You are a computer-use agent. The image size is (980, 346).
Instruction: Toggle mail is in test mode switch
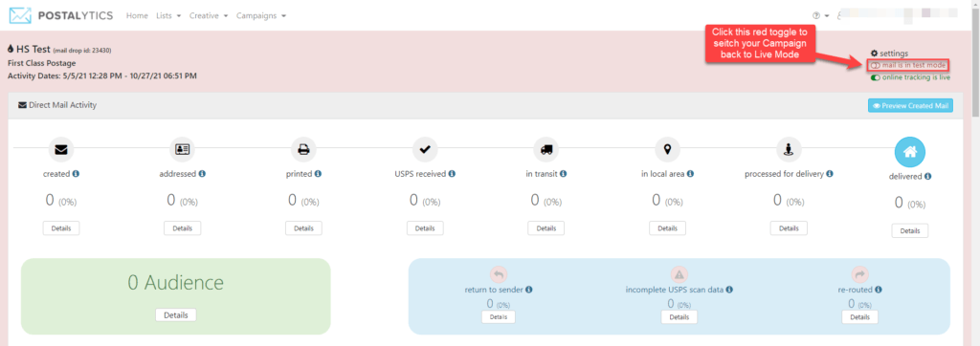[x=876, y=65]
